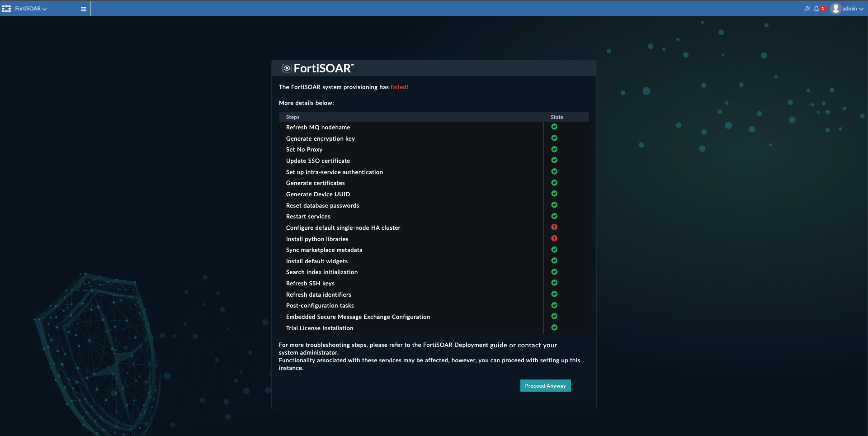Select the 'Install python libraries' step text
868x436 pixels.
click(x=317, y=239)
